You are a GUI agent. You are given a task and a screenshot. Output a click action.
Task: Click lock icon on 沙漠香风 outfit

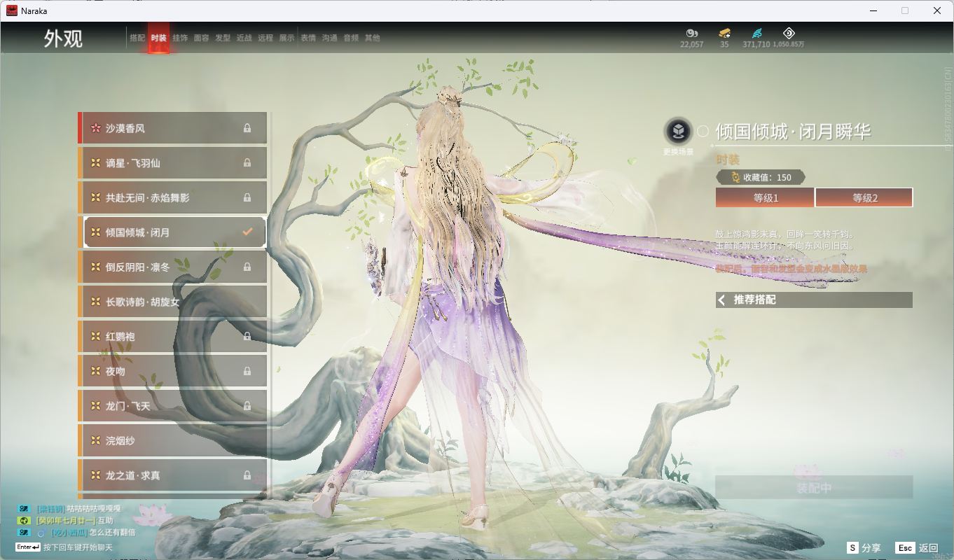(x=247, y=129)
